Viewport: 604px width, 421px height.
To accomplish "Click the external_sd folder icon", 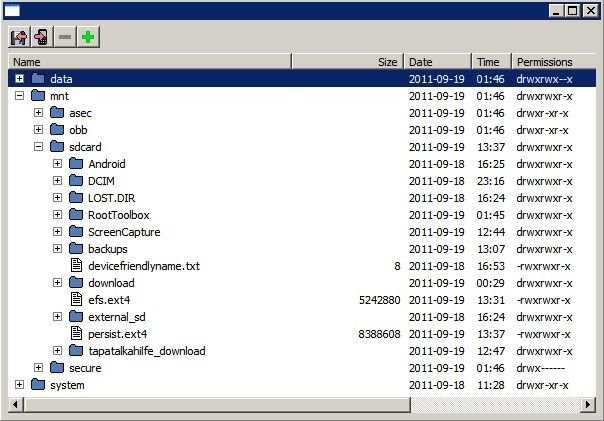I will coord(76,316).
